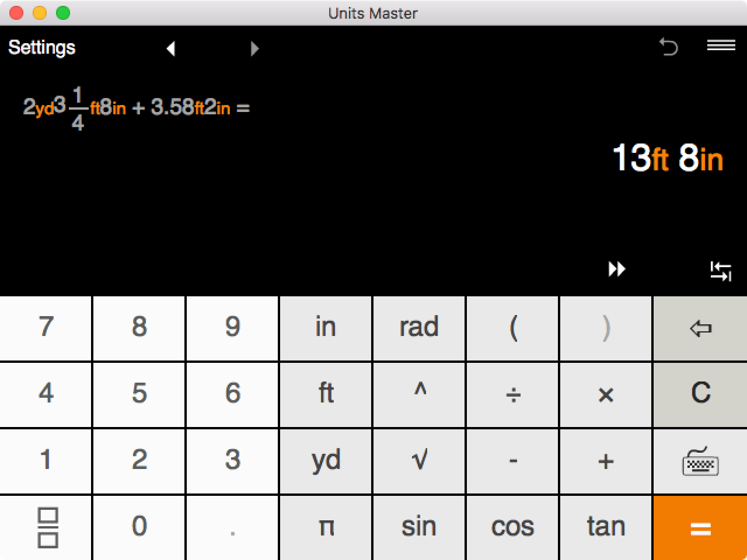Viewport: 747px width, 560px height.
Task: Tap the tan function key
Action: click(x=606, y=528)
